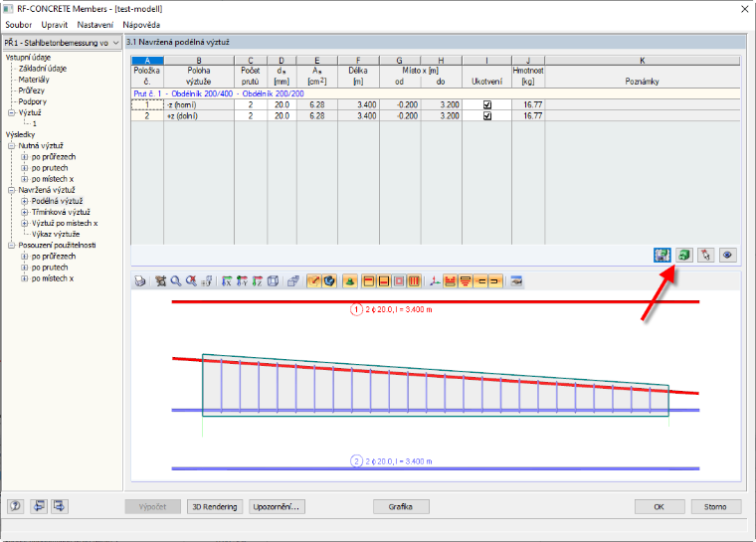Select the view in X direction icon
The width and height of the screenshot is (756, 542).
coord(227,281)
